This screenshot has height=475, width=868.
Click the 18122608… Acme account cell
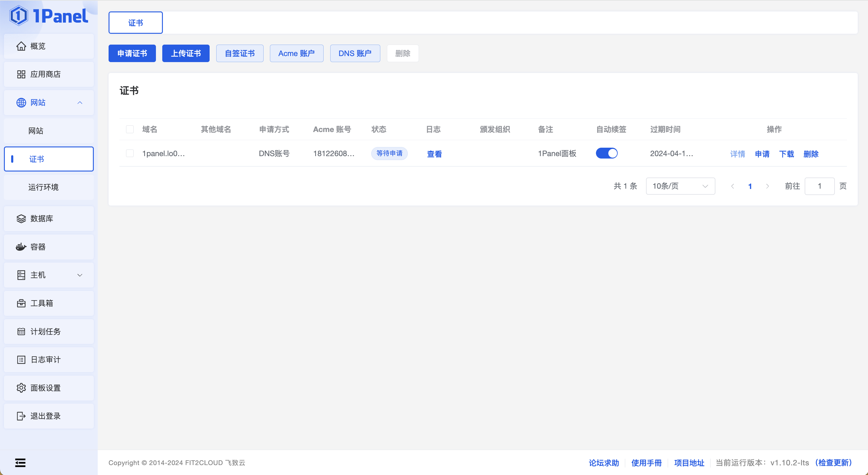click(334, 153)
